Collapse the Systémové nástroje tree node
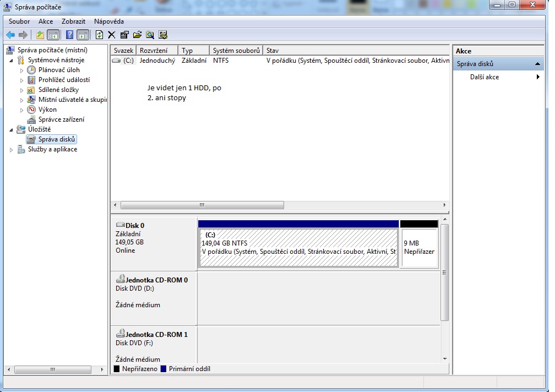The height and width of the screenshot is (392, 555). tap(12, 60)
